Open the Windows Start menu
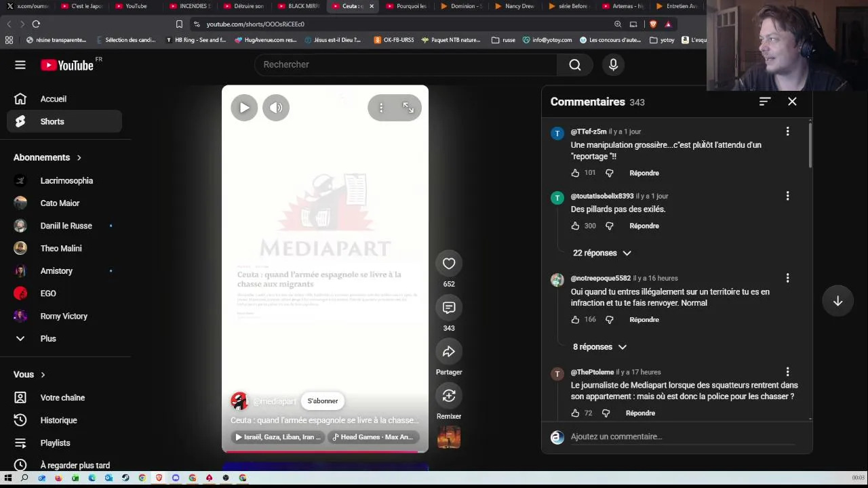The width and height of the screenshot is (868, 488). tap(9, 478)
